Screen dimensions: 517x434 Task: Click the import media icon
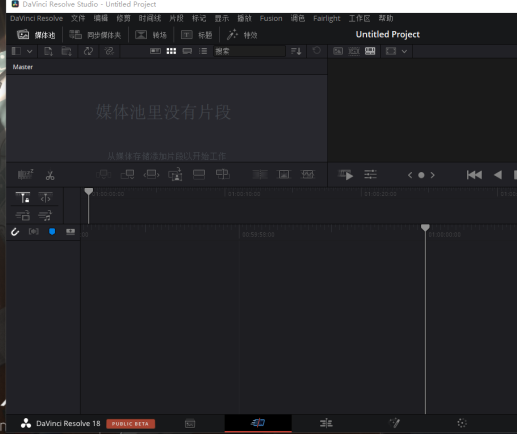tap(48, 51)
